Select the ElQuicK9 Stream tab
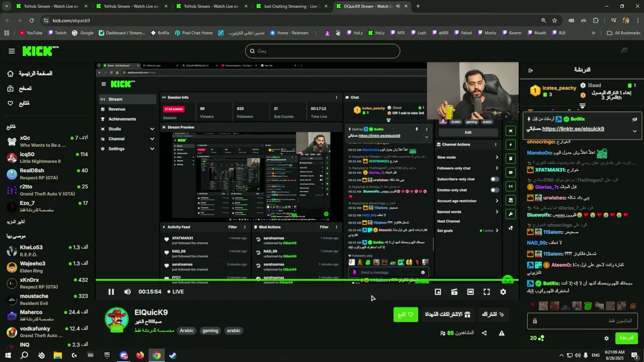Image resolution: width=644 pixels, height=362 pixels. click(371, 6)
